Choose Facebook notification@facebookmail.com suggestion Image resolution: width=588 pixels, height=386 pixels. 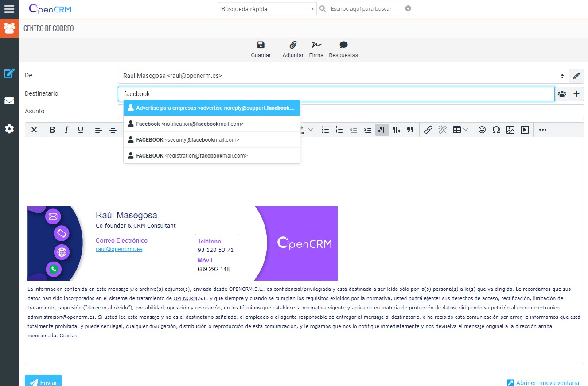(x=212, y=124)
